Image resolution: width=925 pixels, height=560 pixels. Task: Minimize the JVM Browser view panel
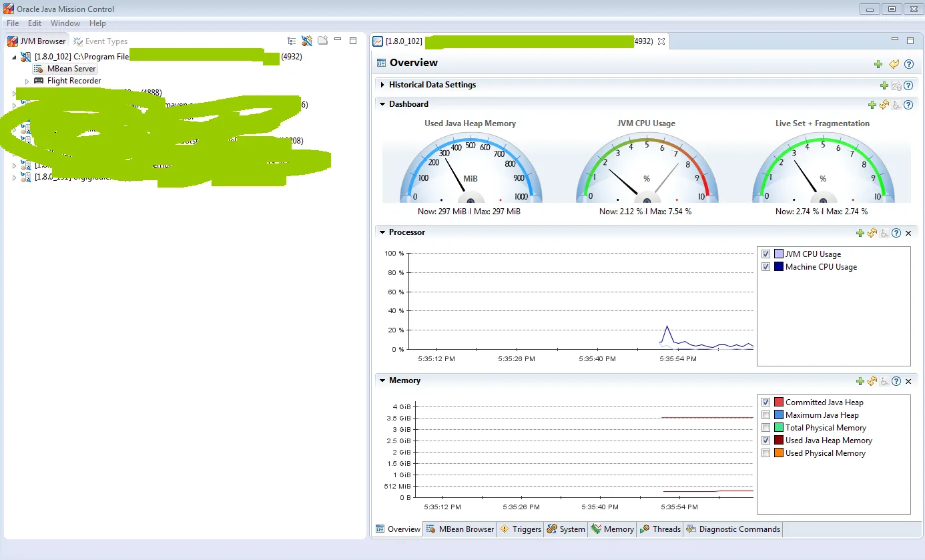(x=338, y=41)
